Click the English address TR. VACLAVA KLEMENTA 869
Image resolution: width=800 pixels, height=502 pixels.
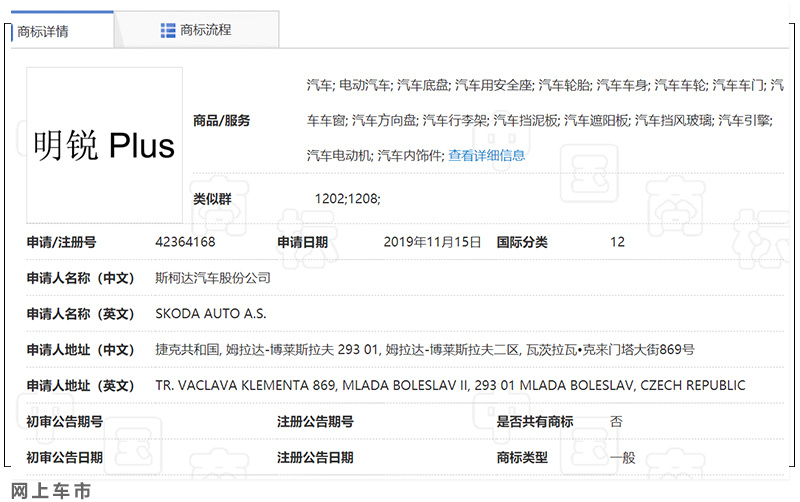pyautogui.click(x=450, y=385)
